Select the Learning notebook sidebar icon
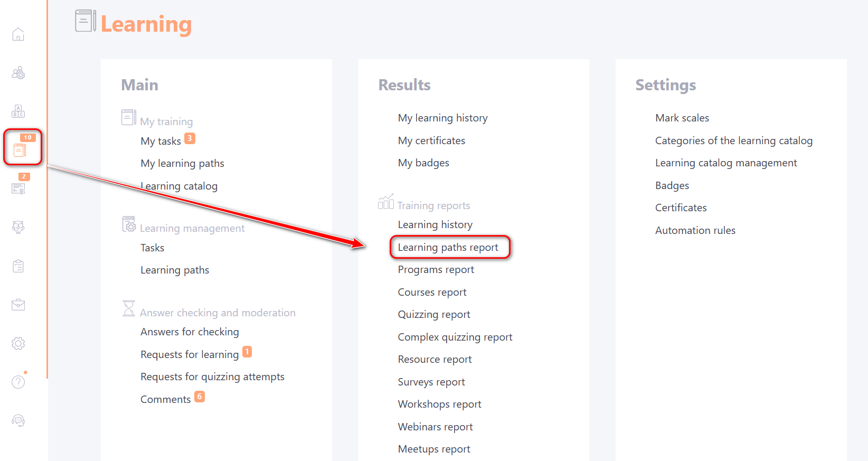Screen dimensions: 868x461 click(x=20, y=150)
